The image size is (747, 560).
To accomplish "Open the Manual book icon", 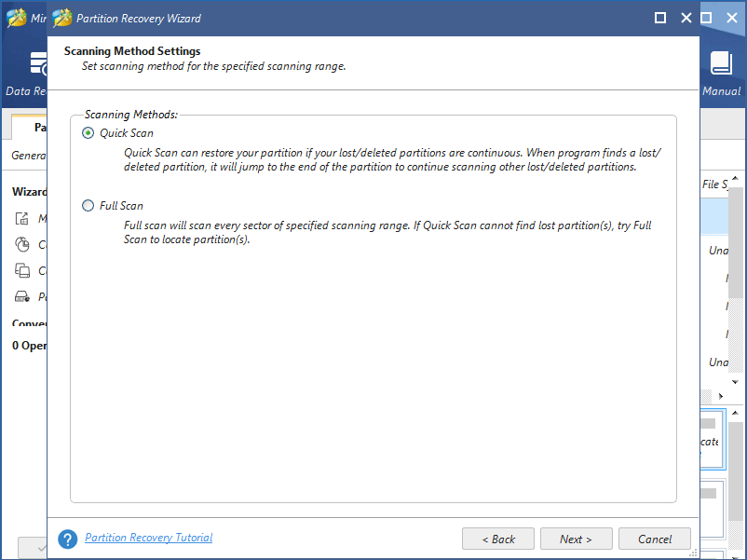I will (721, 63).
